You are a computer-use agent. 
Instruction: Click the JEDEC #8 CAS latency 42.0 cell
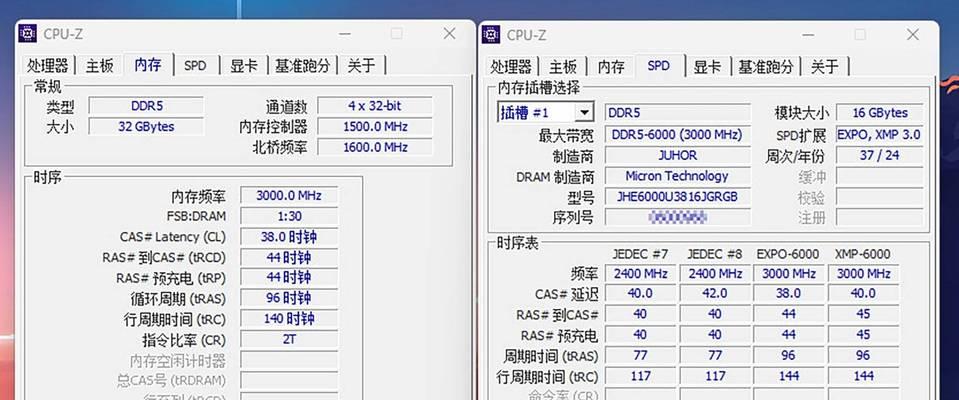pos(714,294)
